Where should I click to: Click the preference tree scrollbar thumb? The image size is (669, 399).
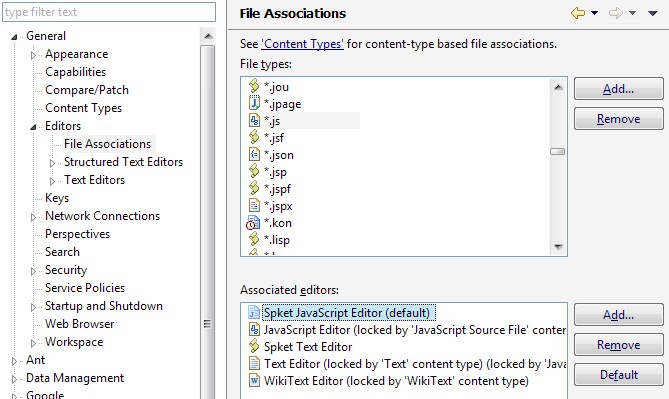(x=208, y=222)
